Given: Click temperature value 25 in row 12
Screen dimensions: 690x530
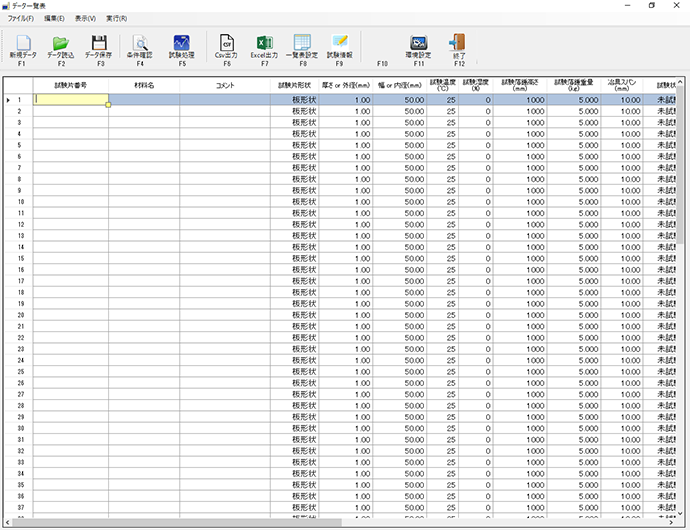Looking at the screenshot, I should (442, 225).
